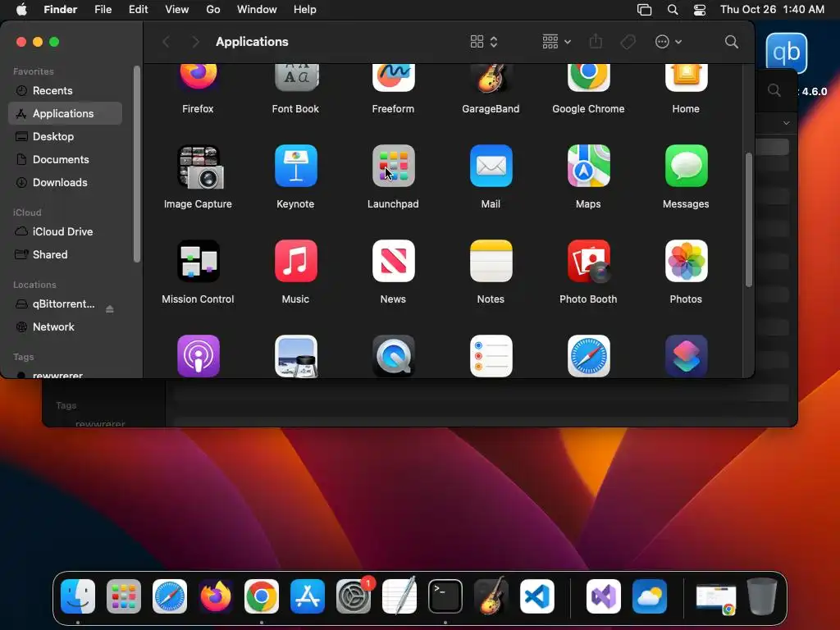Open the Window menu
This screenshot has width=840, height=630.
[257, 10]
